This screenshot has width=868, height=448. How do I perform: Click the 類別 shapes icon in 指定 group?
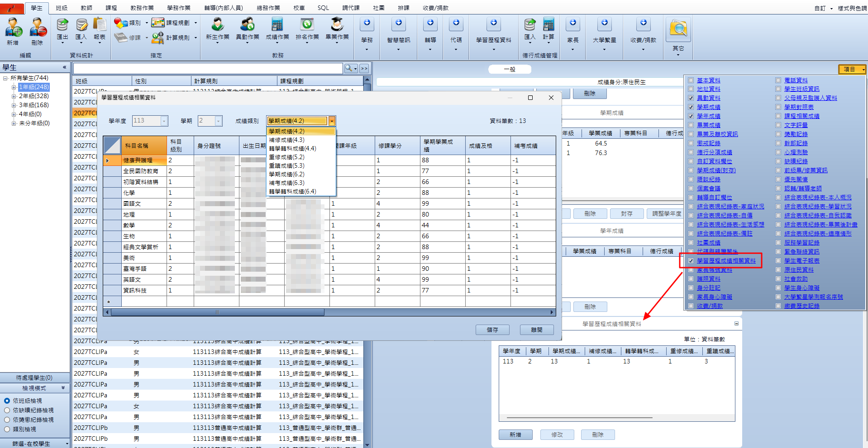tap(121, 23)
